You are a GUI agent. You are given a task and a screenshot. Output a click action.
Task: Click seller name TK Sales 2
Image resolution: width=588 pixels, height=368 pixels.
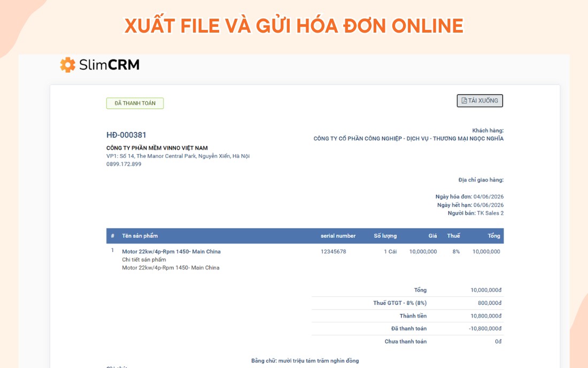[491, 213]
